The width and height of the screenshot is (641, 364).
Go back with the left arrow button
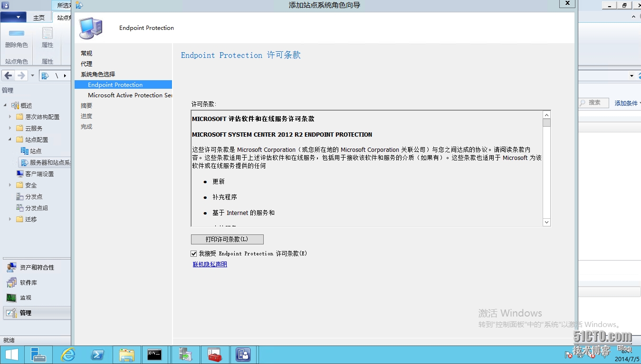click(8, 75)
